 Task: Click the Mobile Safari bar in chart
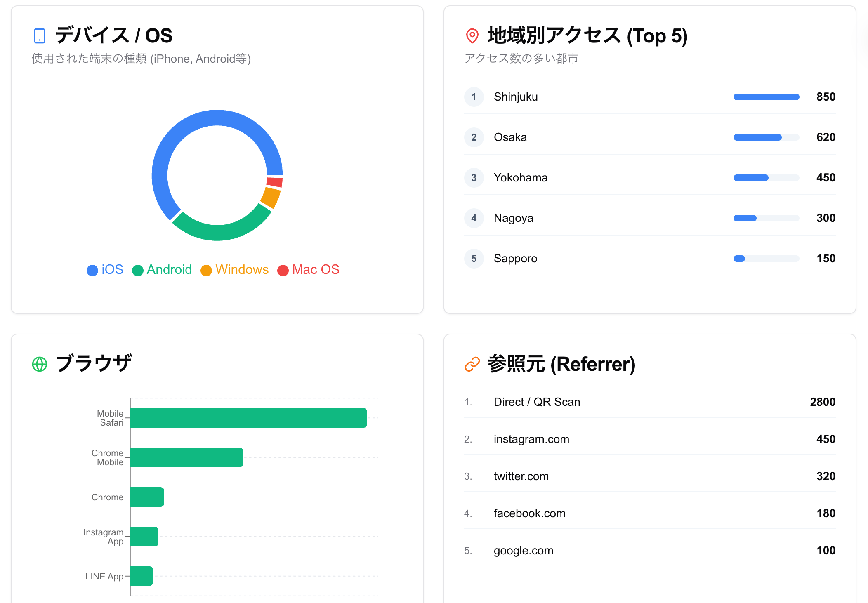pyautogui.click(x=248, y=418)
